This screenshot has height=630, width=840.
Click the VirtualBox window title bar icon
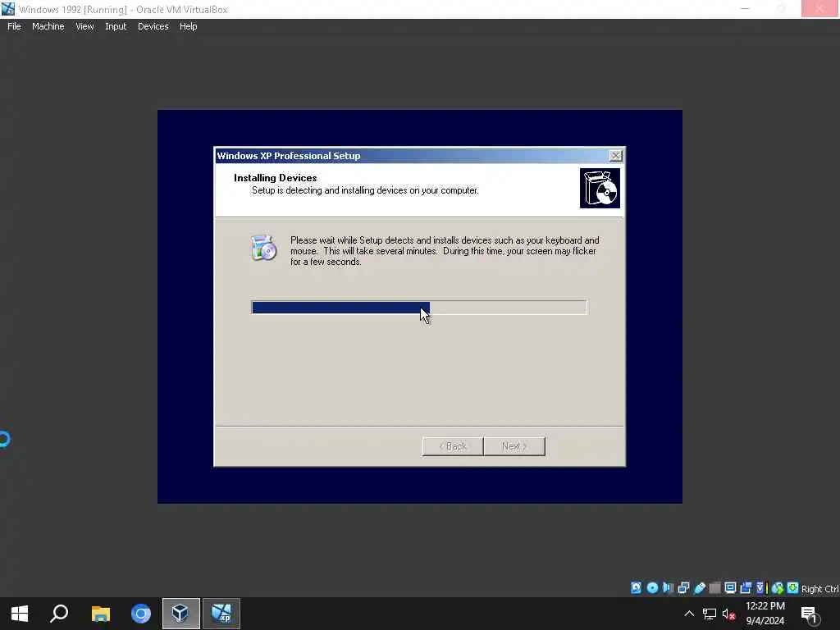8,9
